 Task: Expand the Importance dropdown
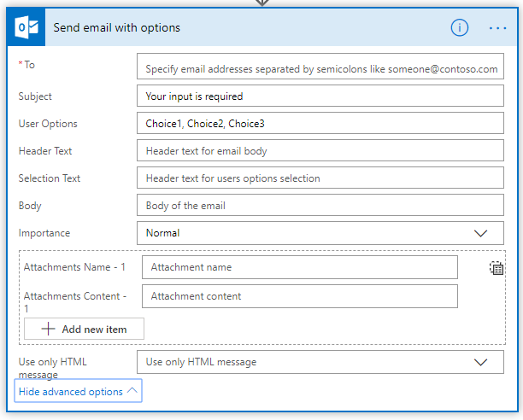point(481,233)
